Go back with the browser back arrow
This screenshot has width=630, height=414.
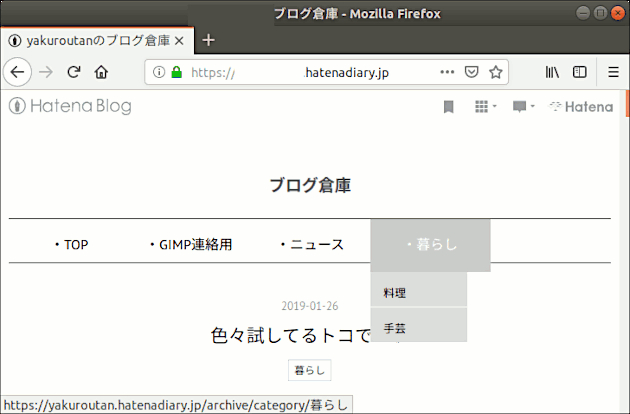pos(17,72)
